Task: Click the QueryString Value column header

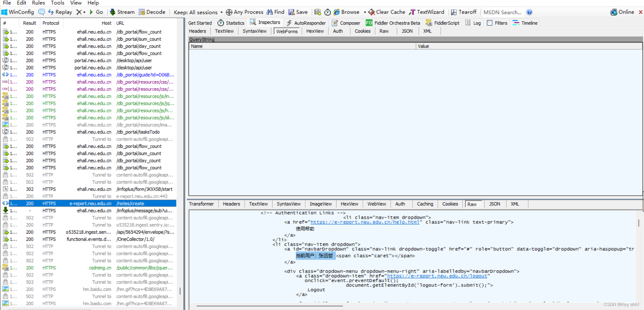Action: (x=529, y=46)
